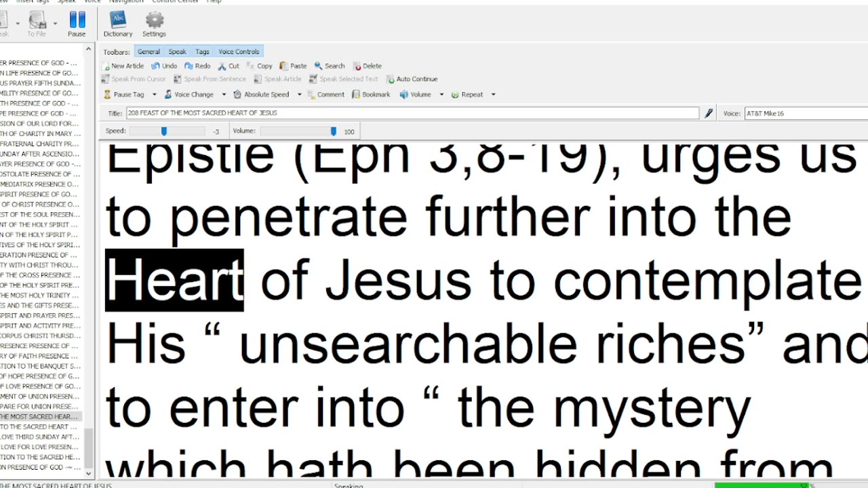Click Speak From Cursor
The height and width of the screenshot is (488, 868).
pos(134,79)
